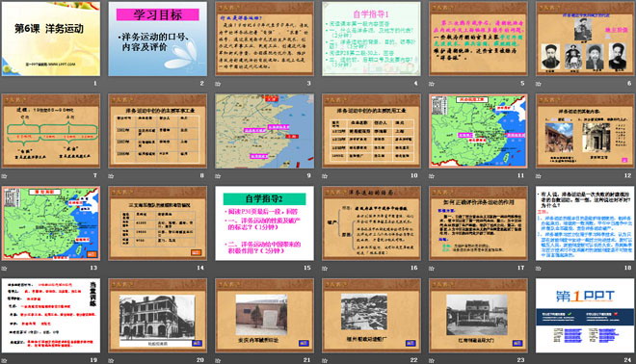Select slide 9 coastal map thumbnail

tap(264, 131)
